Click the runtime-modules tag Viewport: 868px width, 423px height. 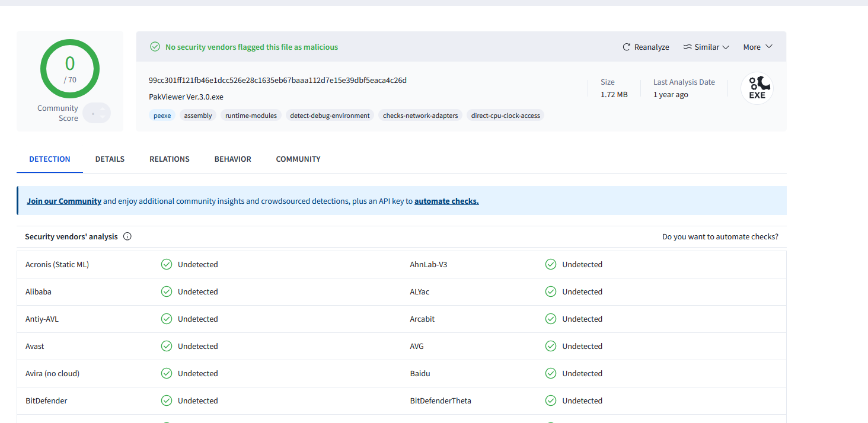(251, 116)
